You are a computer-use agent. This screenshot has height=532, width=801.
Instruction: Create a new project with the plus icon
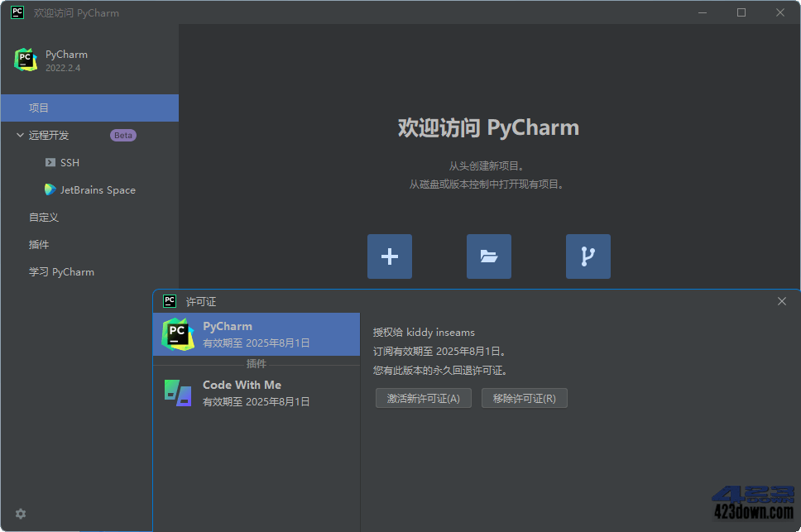389,256
